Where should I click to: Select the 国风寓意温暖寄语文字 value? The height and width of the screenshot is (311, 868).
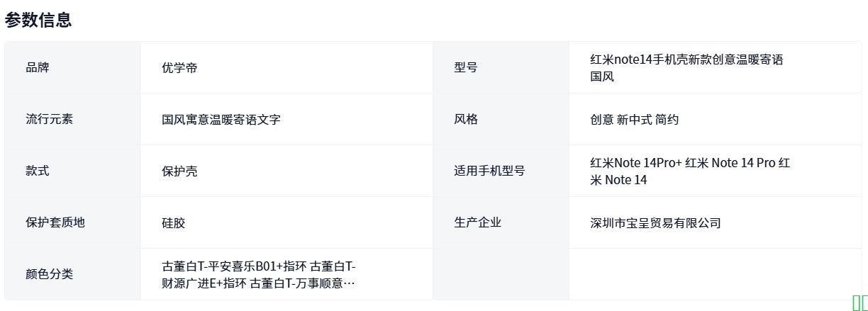[221, 120]
